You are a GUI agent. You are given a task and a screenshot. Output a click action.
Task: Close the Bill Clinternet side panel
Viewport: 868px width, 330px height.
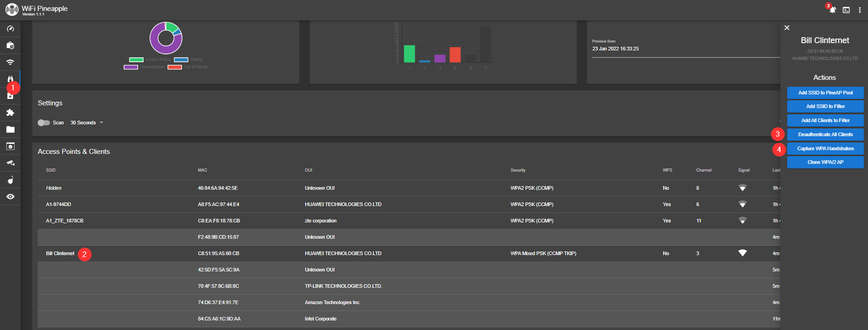(x=787, y=28)
